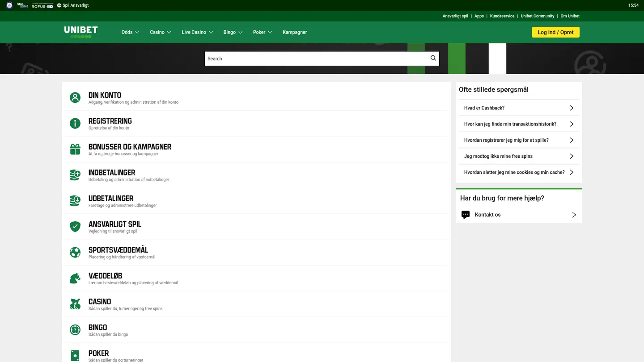Click the Casino cherries icon
The height and width of the screenshot is (362, 644).
[x=75, y=304]
